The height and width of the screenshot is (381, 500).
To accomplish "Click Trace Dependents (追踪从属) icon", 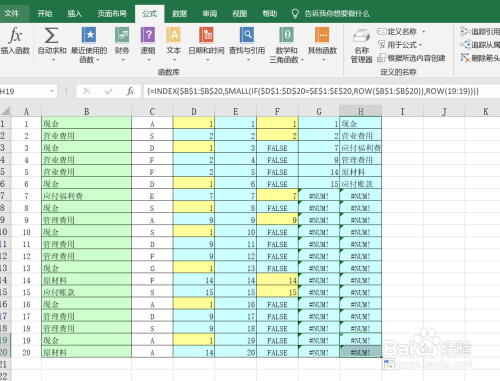I will click(x=465, y=44).
